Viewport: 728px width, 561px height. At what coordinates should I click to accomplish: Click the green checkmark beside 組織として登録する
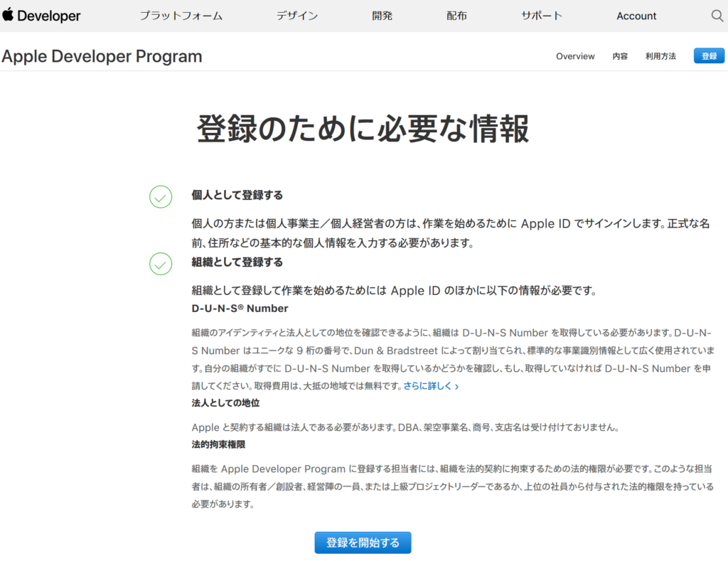(161, 264)
